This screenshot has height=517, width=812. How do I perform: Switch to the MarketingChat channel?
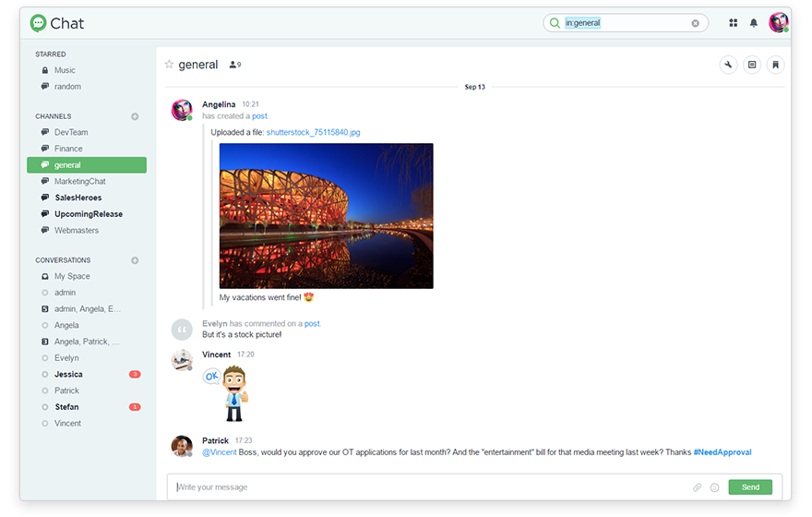(79, 181)
